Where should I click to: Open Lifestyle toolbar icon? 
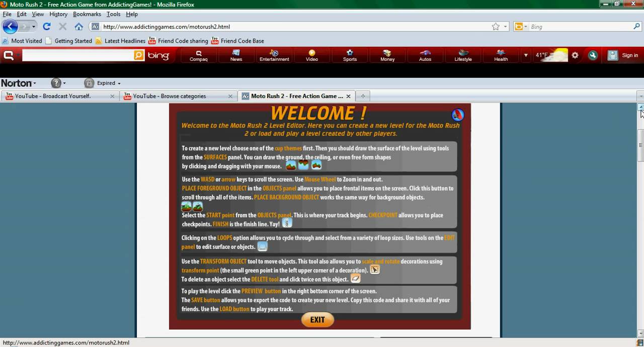(x=463, y=56)
